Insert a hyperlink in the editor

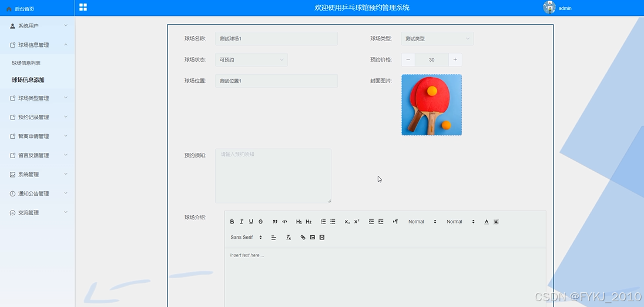(303, 237)
